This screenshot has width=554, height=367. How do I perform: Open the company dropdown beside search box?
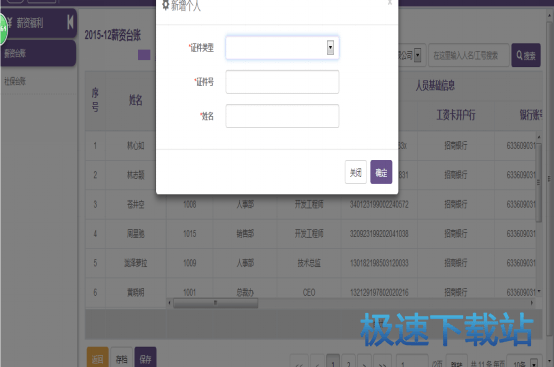click(417, 55)
